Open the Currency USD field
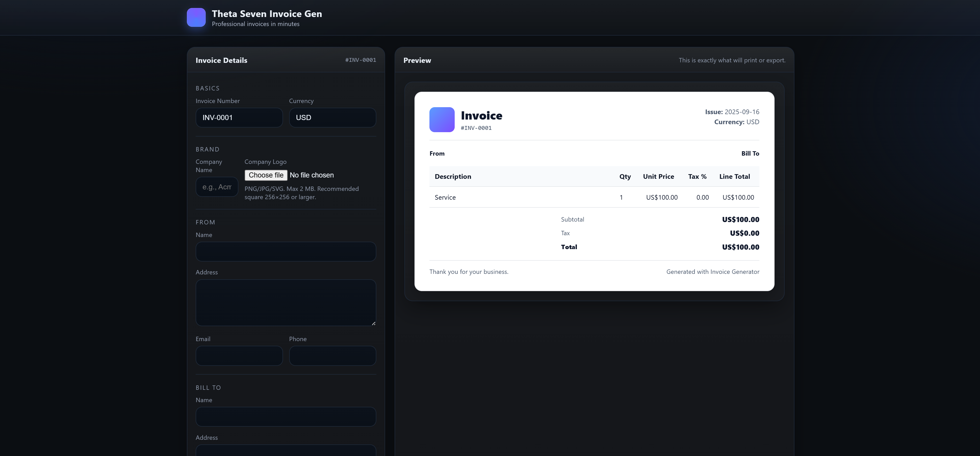This screenshot has width=980, height=456. click(x=332, y=117)
